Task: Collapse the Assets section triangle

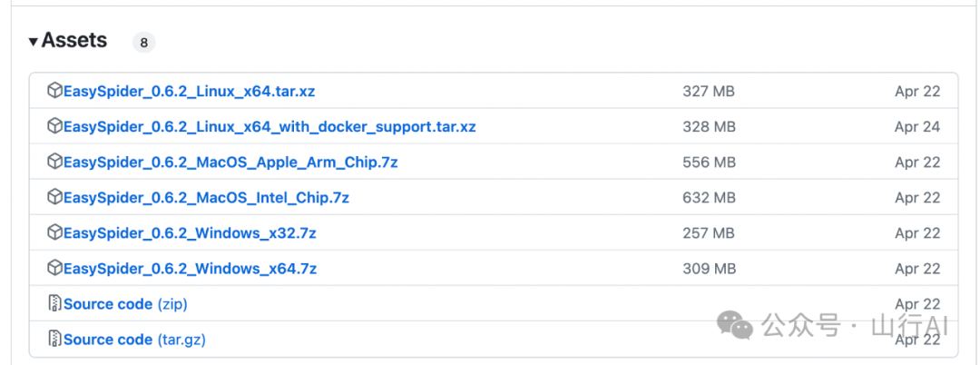Action: (x=34, y=42)
